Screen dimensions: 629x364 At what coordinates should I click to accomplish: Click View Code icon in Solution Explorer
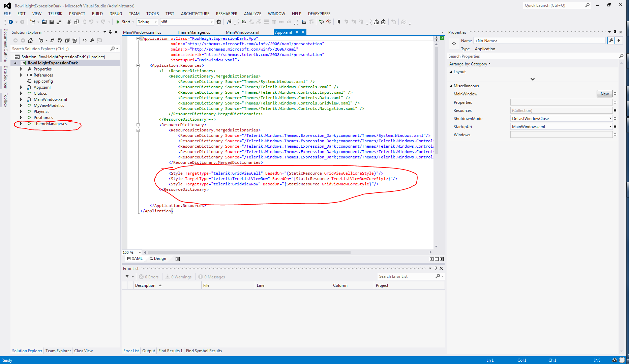coord(85,40)
